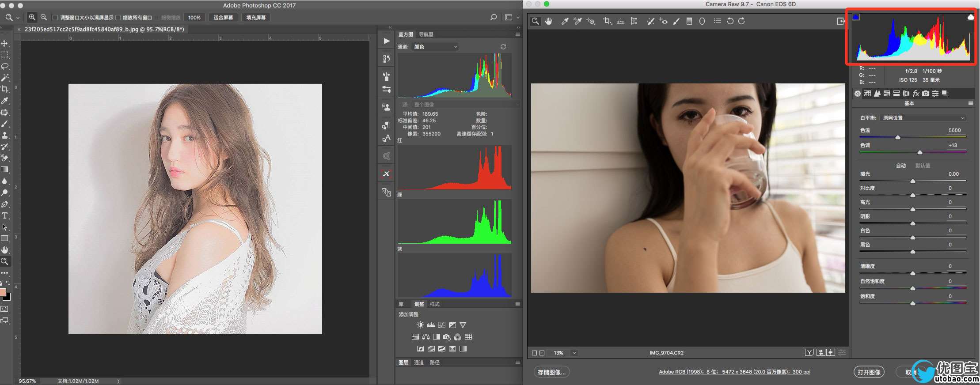Click the 曝光 exposure slider handle
980x385 pixels.
click(x=913, y=181)
